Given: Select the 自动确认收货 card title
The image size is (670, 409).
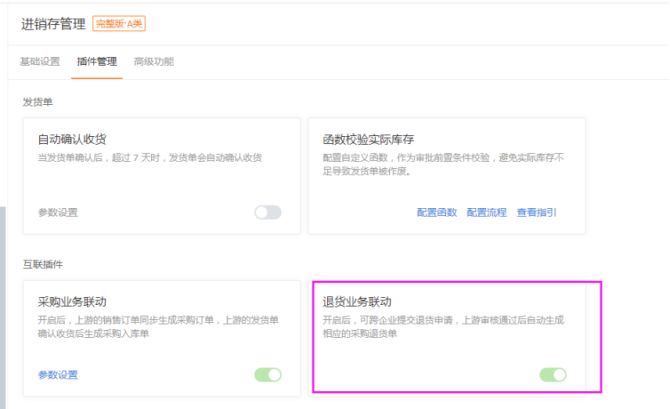Looking at the screenshot, I should [72, 139].
